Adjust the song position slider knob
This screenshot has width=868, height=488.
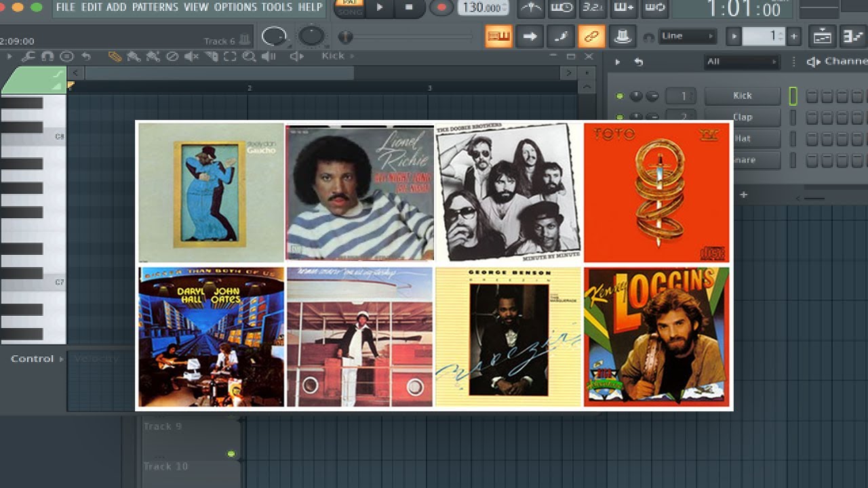tap(345, 37)
